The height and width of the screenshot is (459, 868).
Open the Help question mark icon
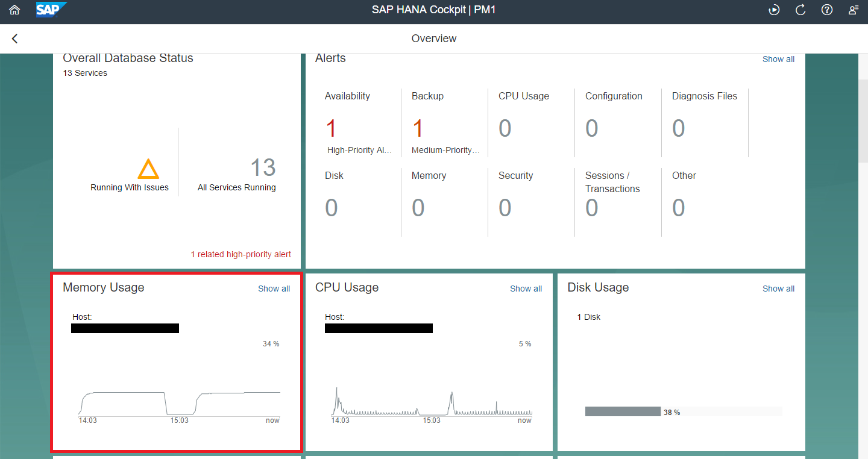(827, 10)
